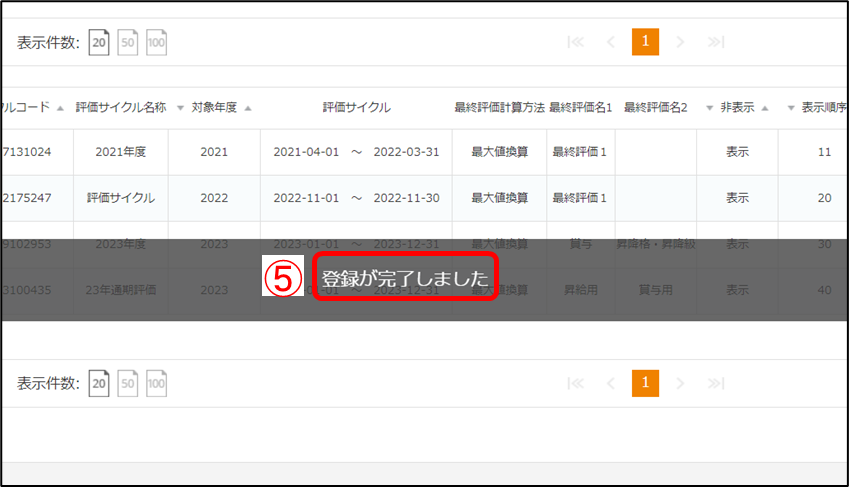The width and height of the screenshot is (849, 487).
Task: Open the 2022 評価サイクル row
Action: pos(121,198)
